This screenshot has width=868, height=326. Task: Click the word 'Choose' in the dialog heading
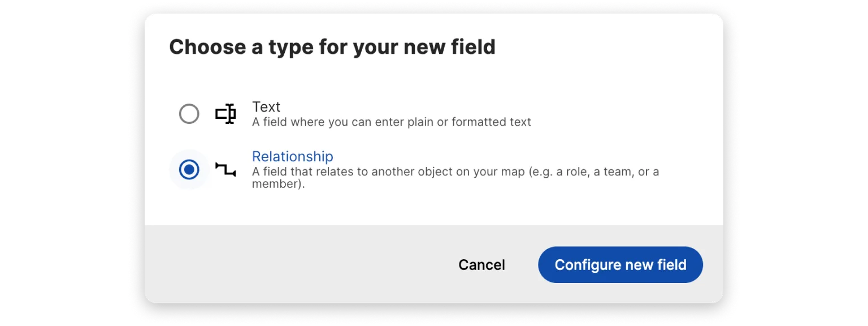tap(206, 47)
